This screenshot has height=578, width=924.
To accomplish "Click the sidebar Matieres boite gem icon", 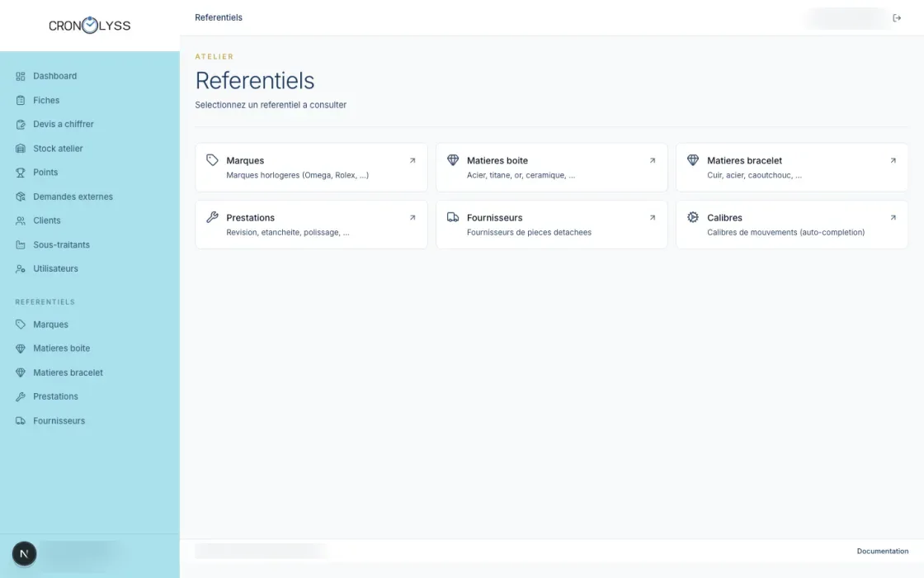I will tap(21, 348).
